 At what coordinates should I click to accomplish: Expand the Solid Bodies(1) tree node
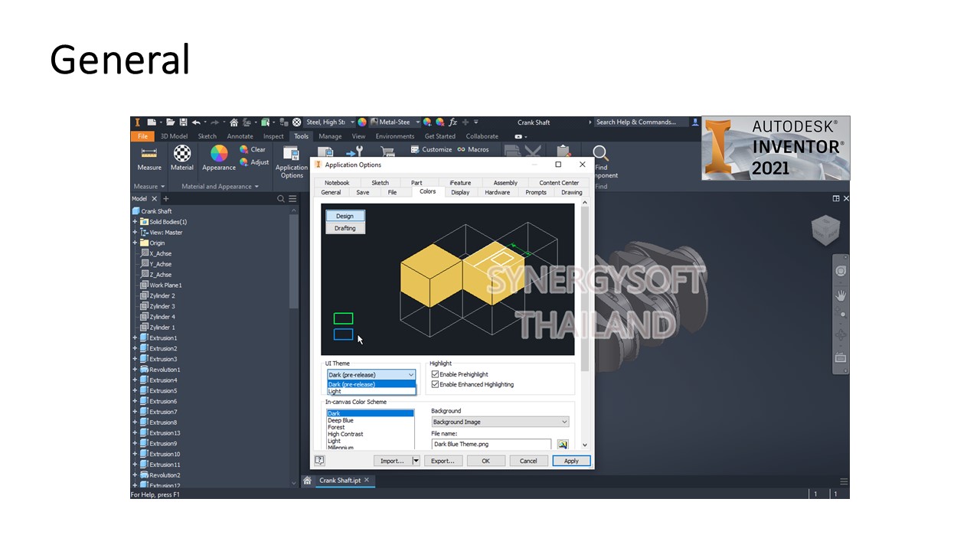point(135,222)
